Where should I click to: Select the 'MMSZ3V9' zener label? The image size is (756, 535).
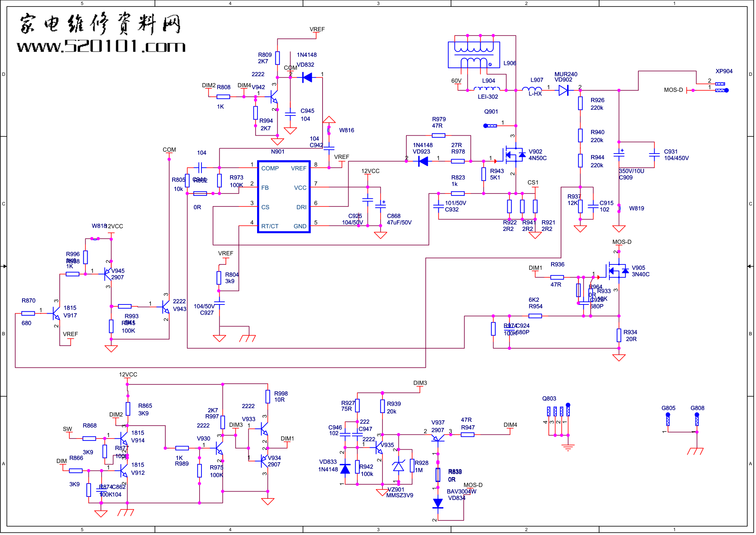point(400,495)
